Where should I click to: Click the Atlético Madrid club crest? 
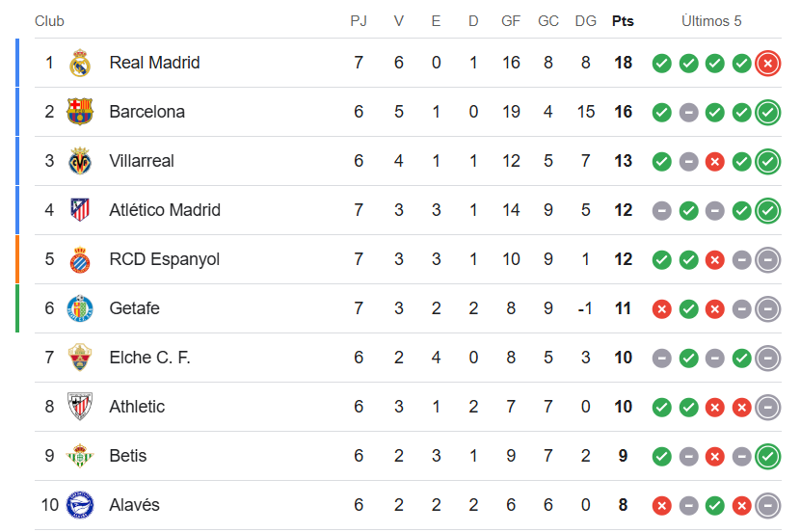[x=80, y=210]
